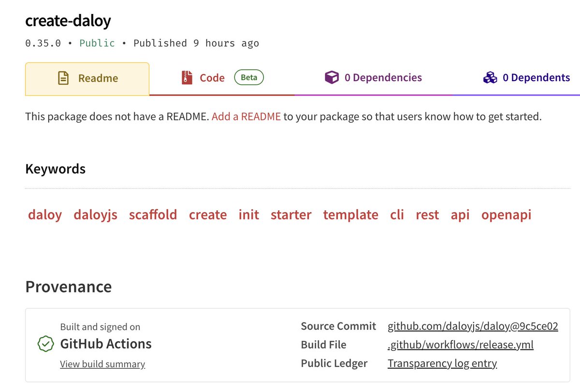This screenshot has width=580, height=392.
Task: Click the Beta badge on Code tab
Action: 249,77
